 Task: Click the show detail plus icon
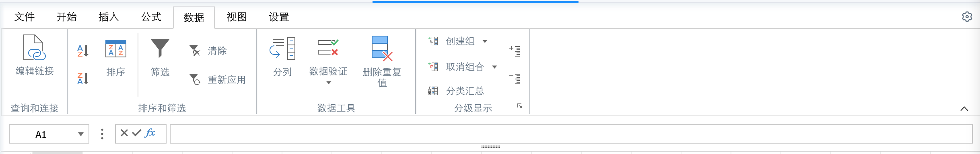click(x=515, y=51)
